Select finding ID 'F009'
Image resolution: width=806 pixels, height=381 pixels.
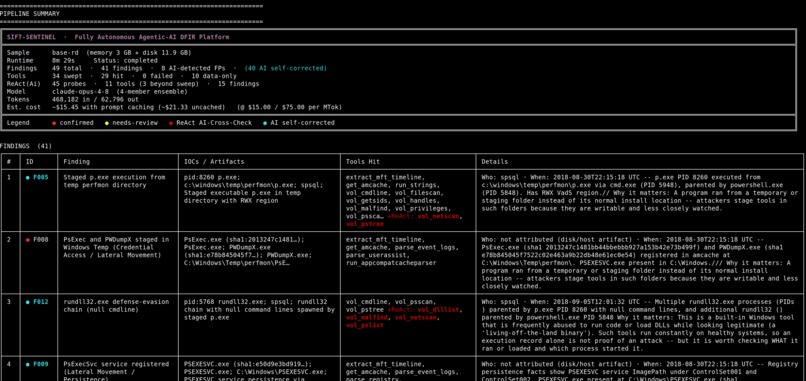coord(41,364)
